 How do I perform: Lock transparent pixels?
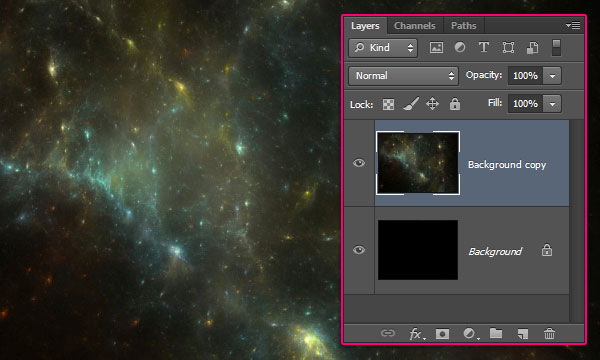388,104
